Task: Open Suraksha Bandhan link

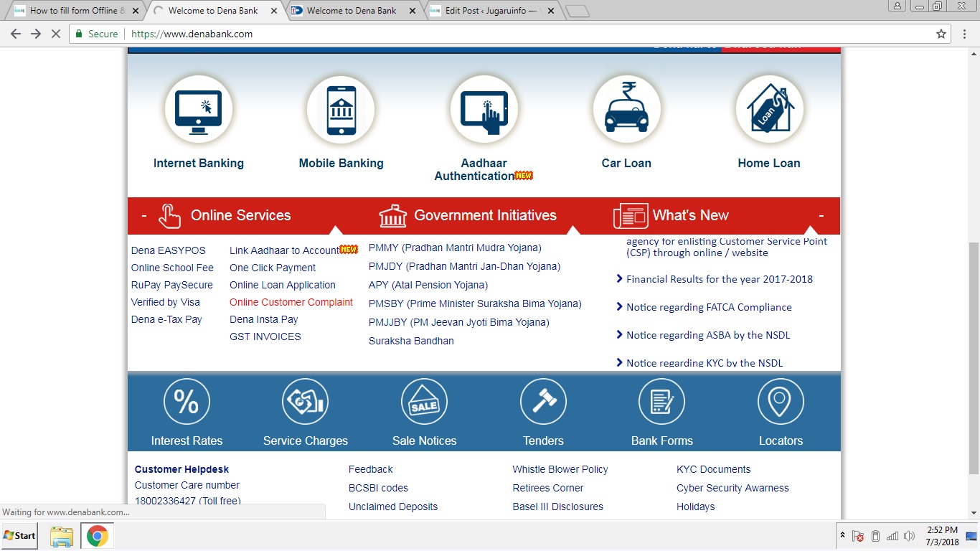Action: click(411, 341)
